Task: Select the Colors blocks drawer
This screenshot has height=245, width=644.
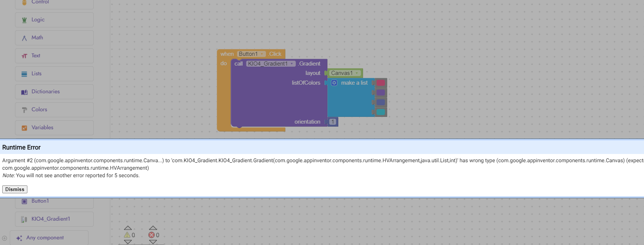Action: coord(39,110)
